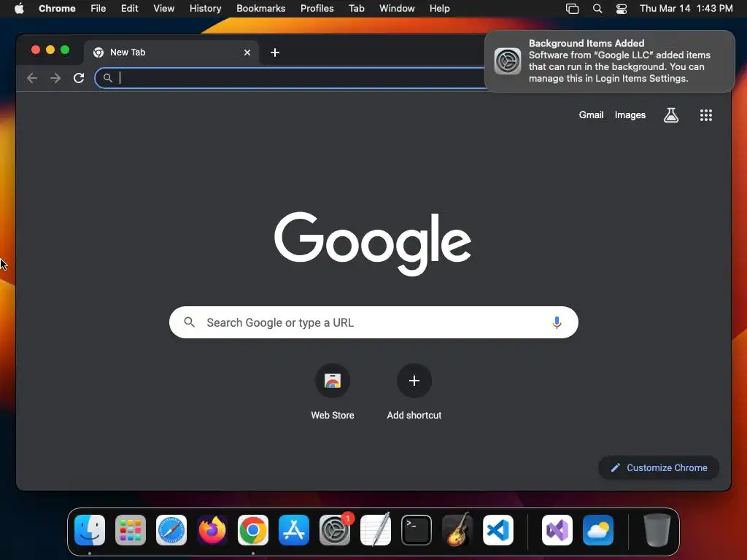Image resolution: width=747 pixels, height=560 pixels.
Task: Add a new shortcut
Action: tap(414, 392)
